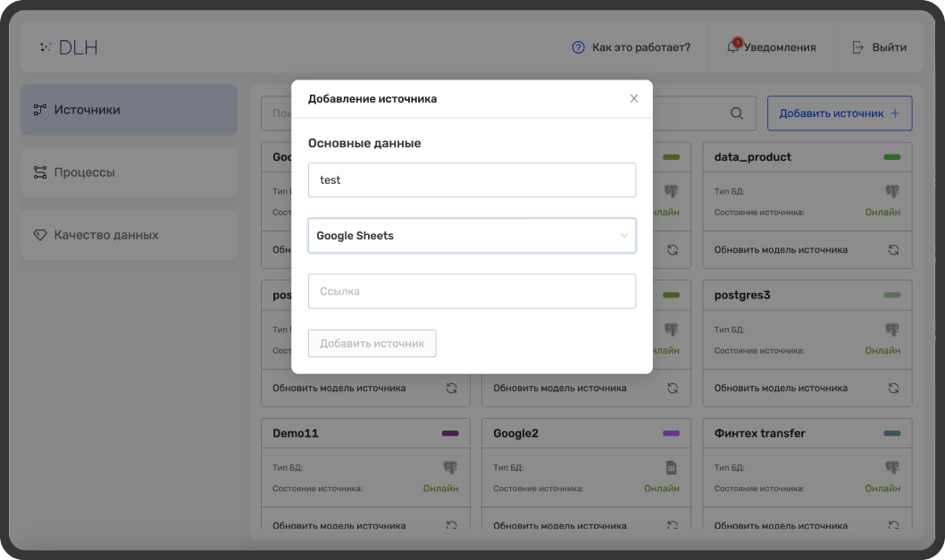Refresh postgres3 source model icon
The height and width of the screenshot is (560, 945).
(x=893, y=388)
